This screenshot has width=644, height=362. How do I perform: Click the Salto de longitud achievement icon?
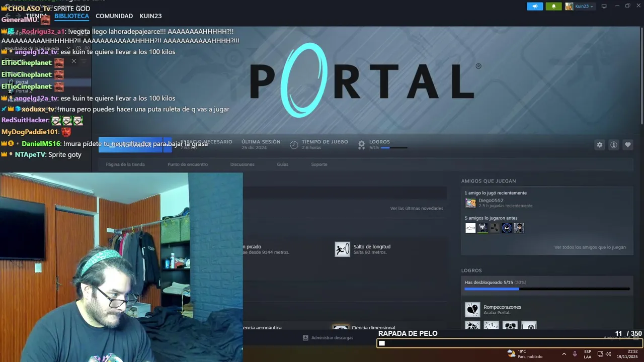pos(342,249)
